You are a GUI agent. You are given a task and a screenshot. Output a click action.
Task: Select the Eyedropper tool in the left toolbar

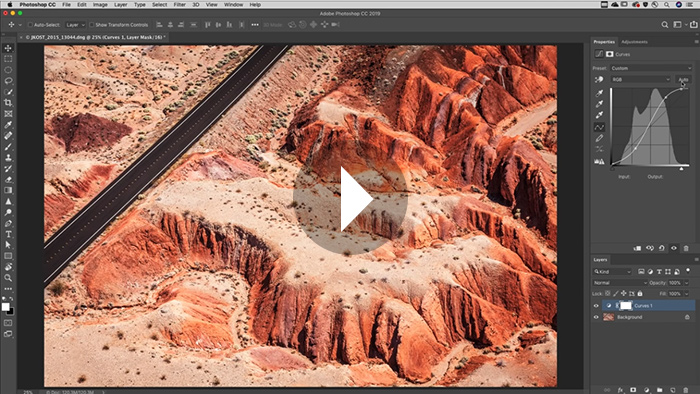point(8,124)
